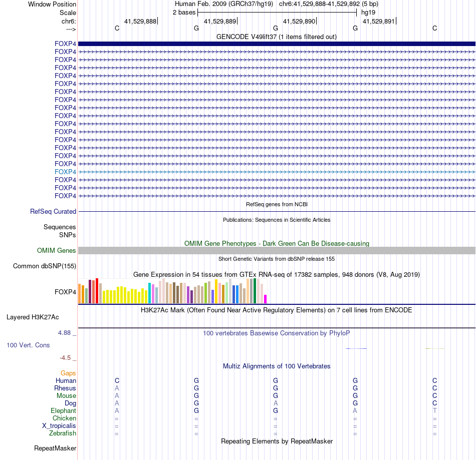Click the 41,529,890 coordinate marker
476x460 pixels.
coord(299,21)
